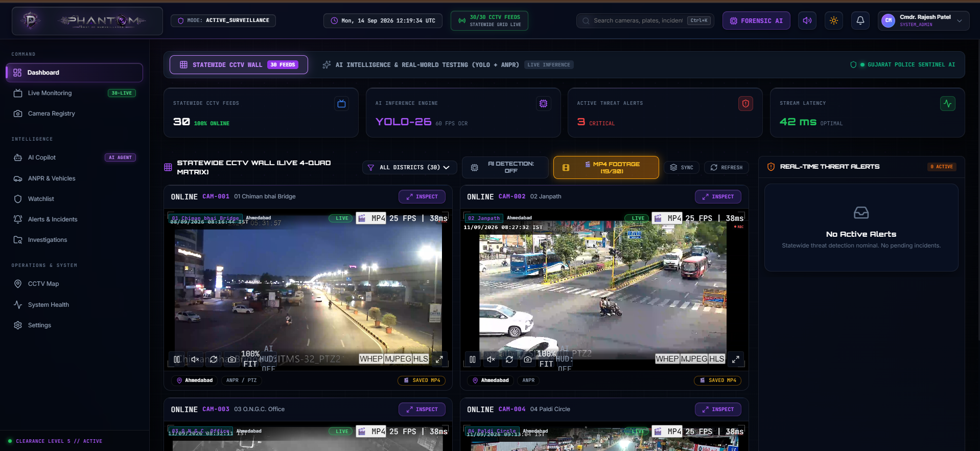Go to the Watchlist page

74,199
